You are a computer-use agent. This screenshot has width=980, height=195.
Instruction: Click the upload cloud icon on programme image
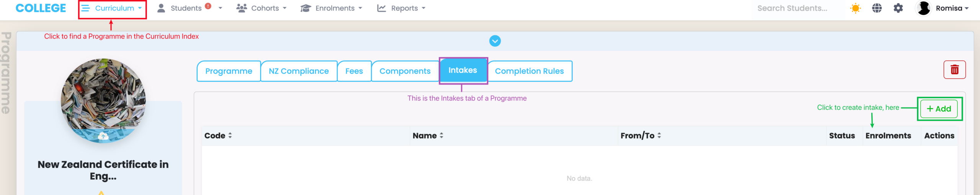click(x=103, y=136)
